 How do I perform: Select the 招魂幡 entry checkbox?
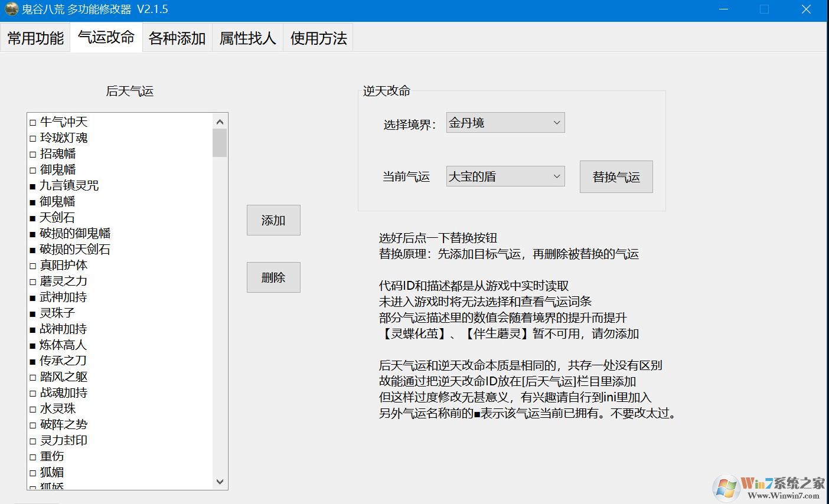tap(31, 153)
